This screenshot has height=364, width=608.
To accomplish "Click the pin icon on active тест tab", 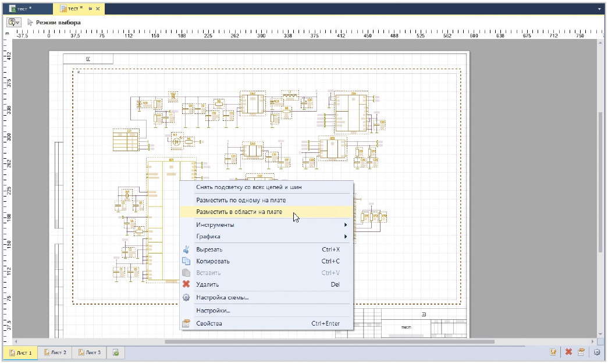I will tap(90, 9).
